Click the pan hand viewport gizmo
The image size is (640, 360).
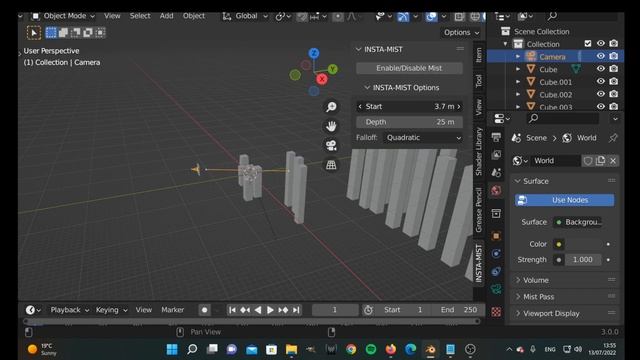[x=331, y=126]
